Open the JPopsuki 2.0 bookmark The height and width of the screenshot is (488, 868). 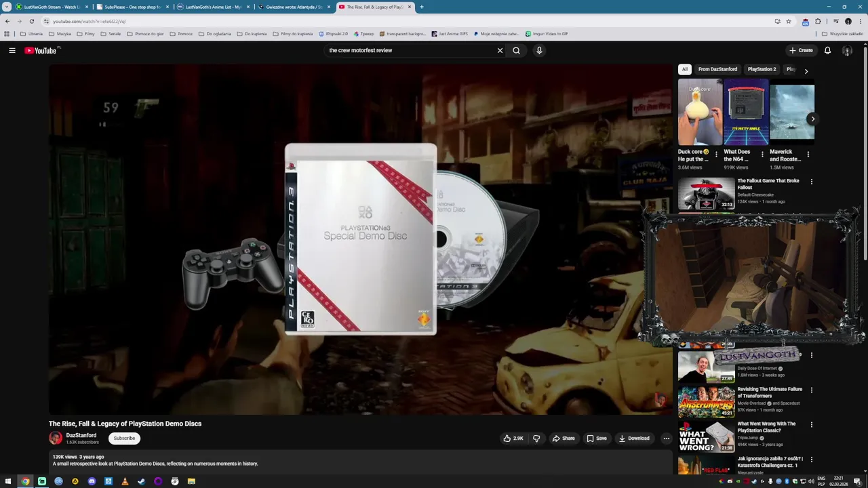333,33
